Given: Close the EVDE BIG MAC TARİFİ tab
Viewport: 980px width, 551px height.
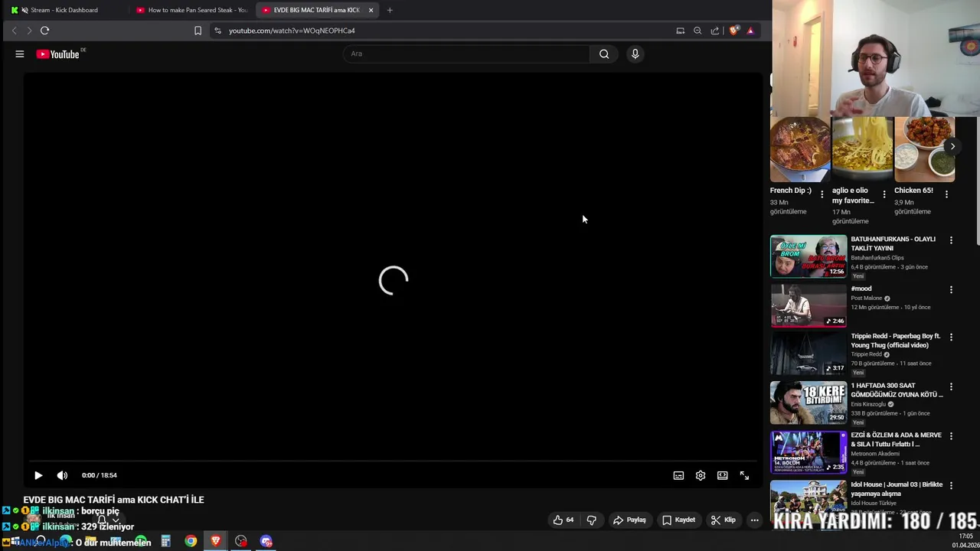Looking at the screenshot, I should tap(371, 10).
